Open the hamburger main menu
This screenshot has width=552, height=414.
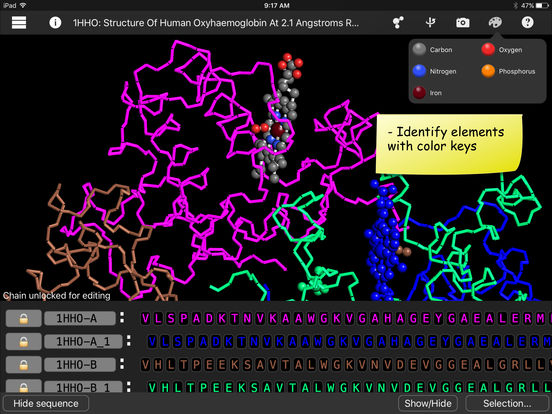19,23
